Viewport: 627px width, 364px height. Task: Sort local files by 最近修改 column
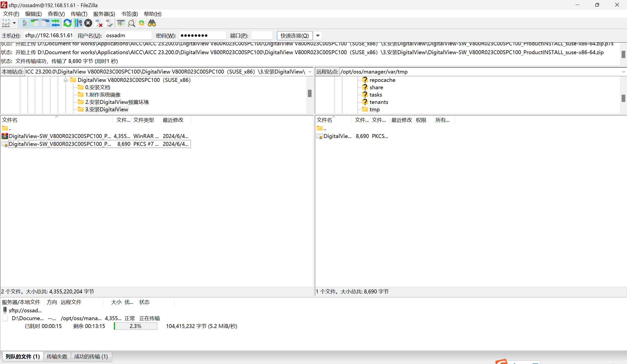tap(176, 120)
